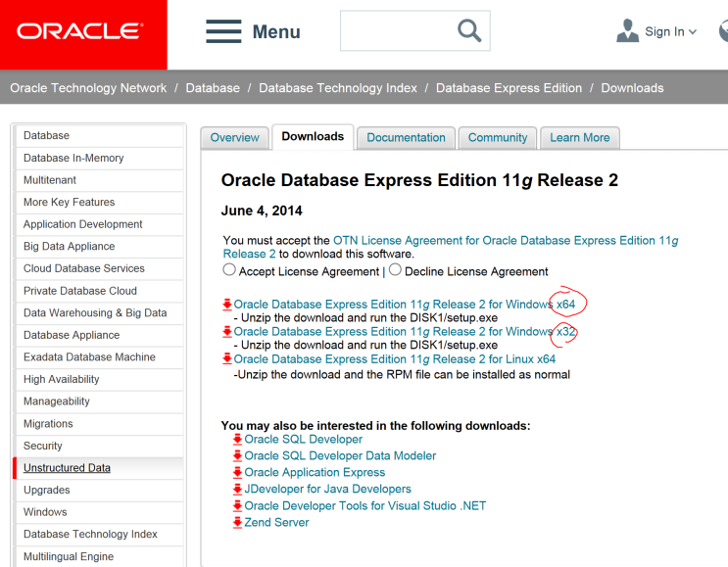Select Unstructured Data in the sidebar

point(67,468)
